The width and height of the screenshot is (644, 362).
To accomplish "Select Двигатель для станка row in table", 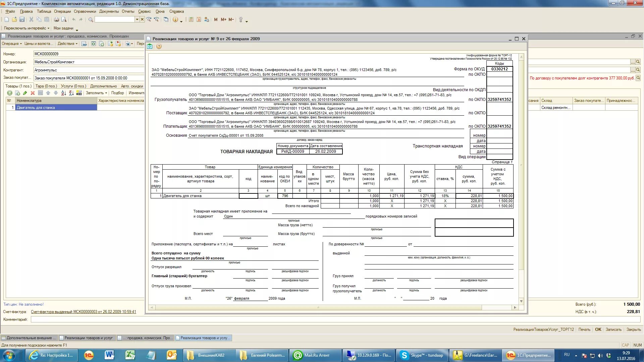I will coord(56,108).
